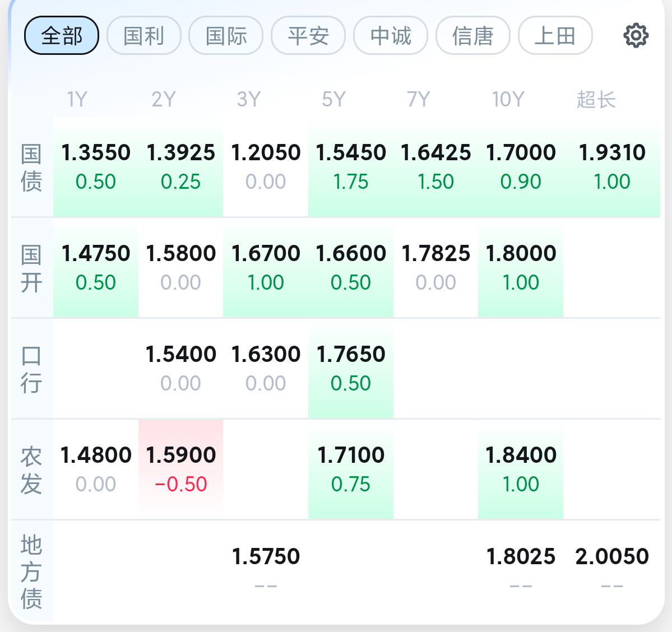Click the 国债 10Y yield 1.7000
Viewport: 672px width, 632px height.
[521, 166]
